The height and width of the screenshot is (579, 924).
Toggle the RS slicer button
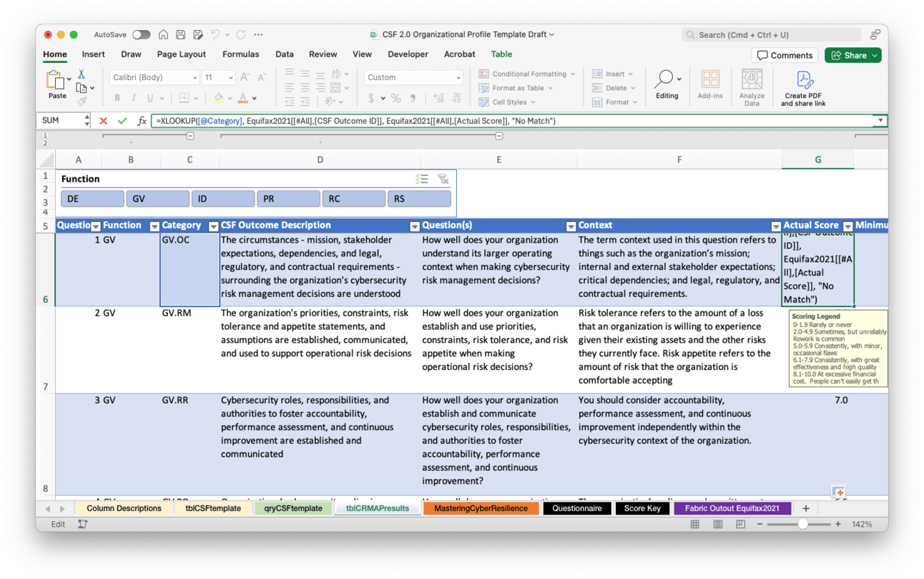pos(419,199)
